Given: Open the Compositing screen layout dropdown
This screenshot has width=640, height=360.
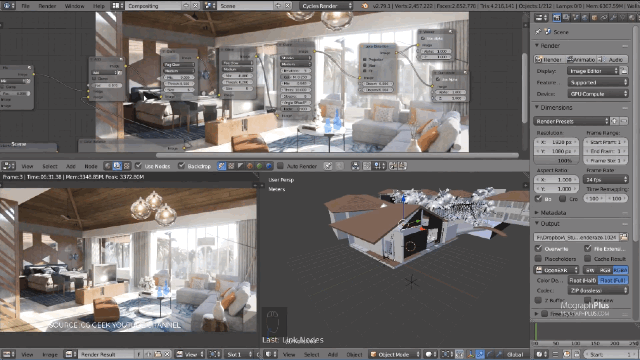Looking at the screenshot, I should [153, 6].
